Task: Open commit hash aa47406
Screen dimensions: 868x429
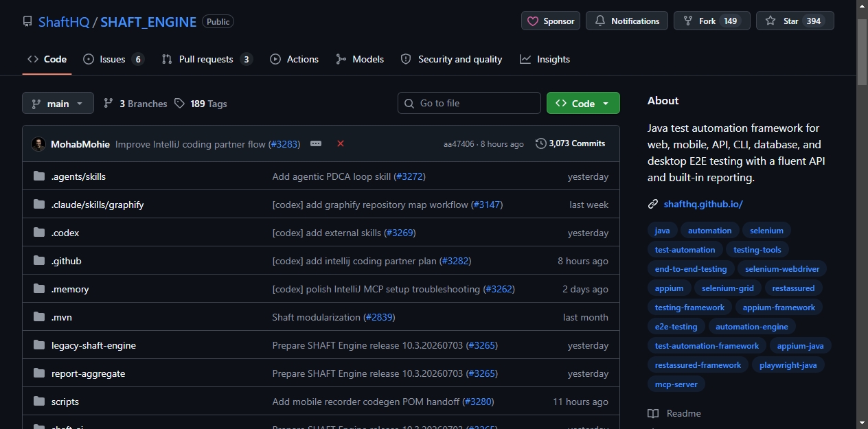Action: tap(459, 144)
